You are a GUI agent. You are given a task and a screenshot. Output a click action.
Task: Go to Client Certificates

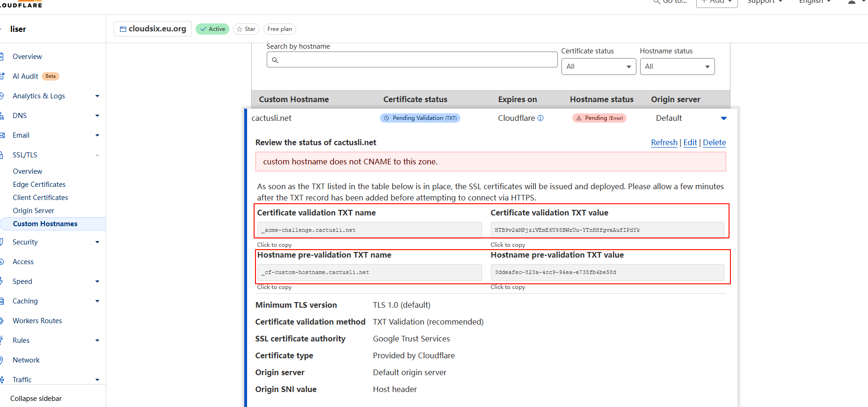click(x=41, y=198)
